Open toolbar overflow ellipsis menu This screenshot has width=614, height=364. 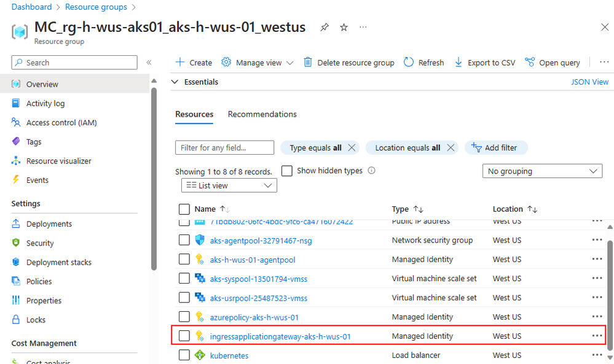(604, 62)
